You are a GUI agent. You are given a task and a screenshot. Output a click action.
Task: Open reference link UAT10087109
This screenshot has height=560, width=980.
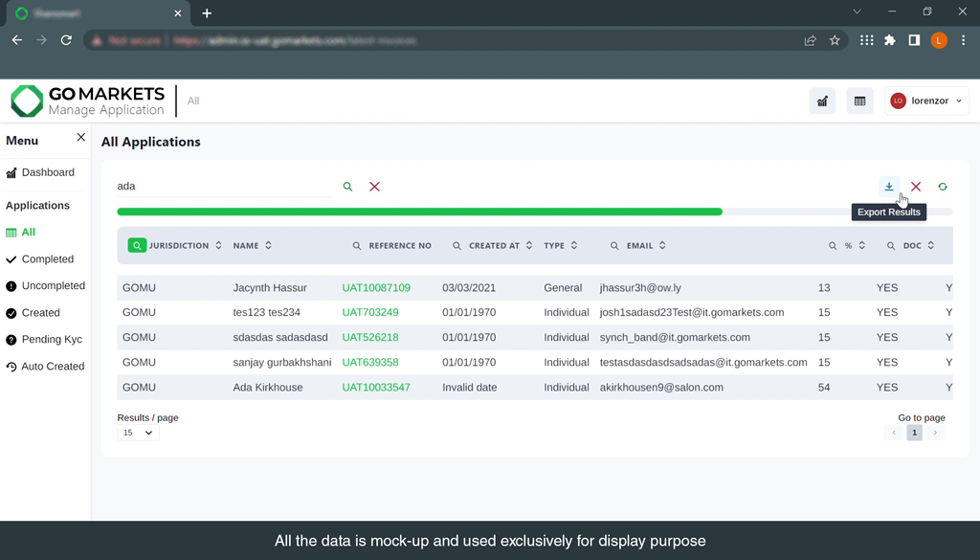click(x=375, y=287)
